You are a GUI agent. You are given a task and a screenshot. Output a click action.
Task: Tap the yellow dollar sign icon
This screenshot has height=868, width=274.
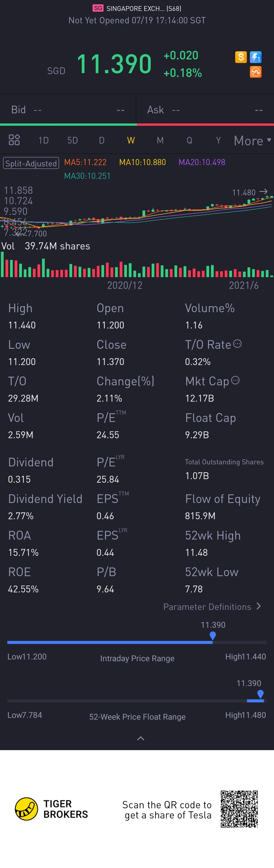point(241,57)
